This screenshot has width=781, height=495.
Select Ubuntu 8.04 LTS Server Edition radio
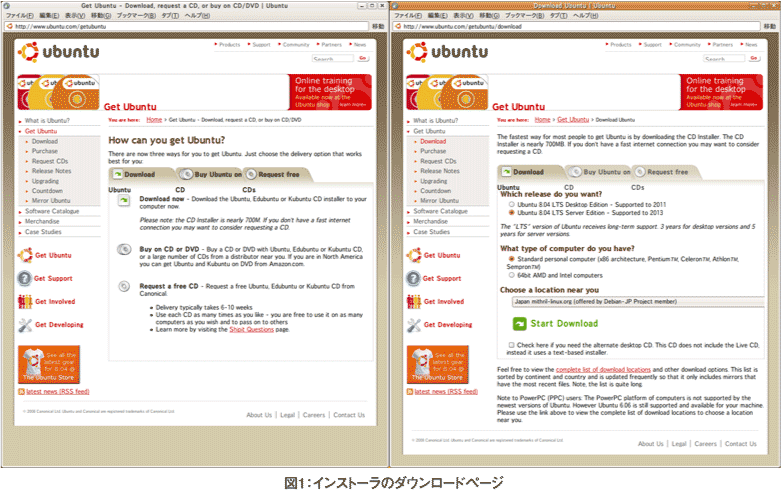(x=512, y=213)
